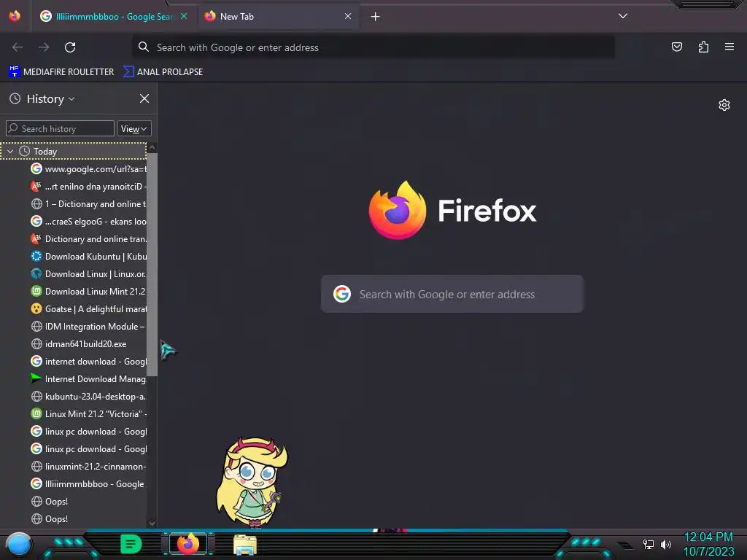
Task: Click the Firefox logo on new tab
Action: [x=398, y=210]
